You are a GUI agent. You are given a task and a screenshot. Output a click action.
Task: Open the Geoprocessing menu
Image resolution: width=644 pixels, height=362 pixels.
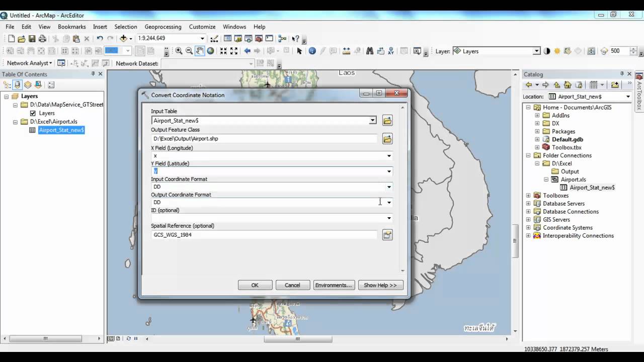point(163,27)
